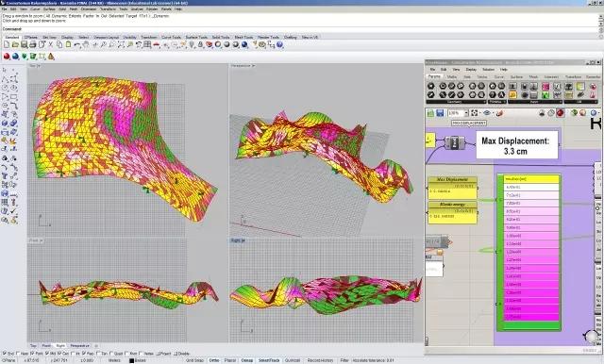Toggle the End osnap checkbox

click(5, 354)
